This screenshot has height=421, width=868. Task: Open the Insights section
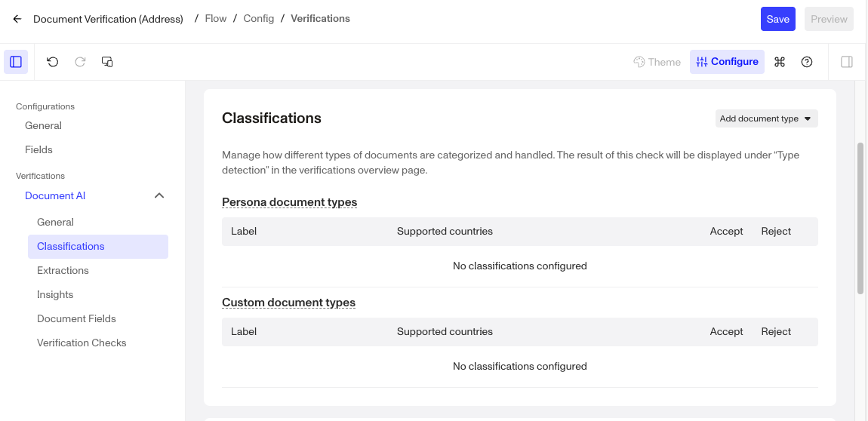(55, 295)
